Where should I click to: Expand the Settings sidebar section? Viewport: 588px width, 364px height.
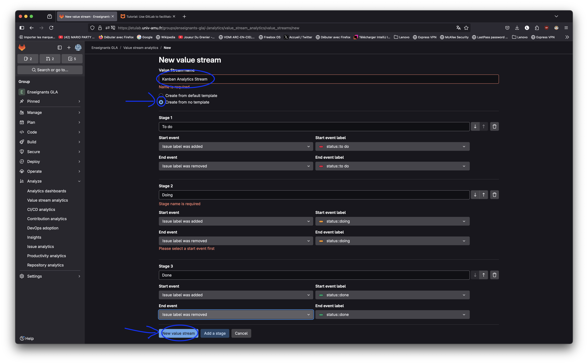[50, 276]
